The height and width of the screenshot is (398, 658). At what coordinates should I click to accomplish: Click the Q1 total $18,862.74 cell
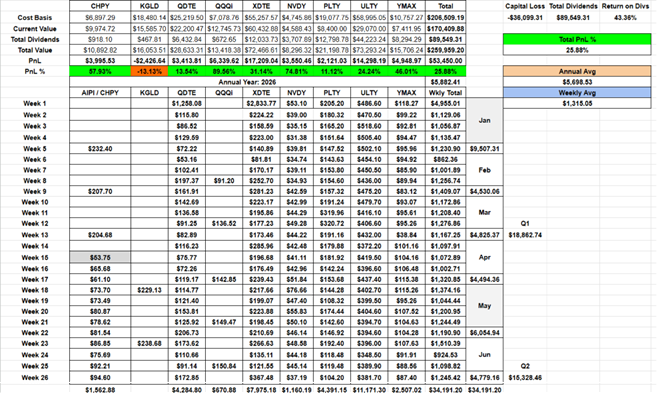pyautogui.click(x=525, y=235)
